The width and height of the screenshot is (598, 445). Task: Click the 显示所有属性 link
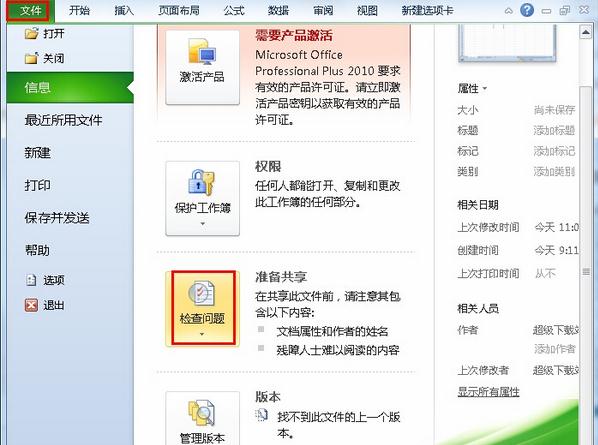(489, 392)
